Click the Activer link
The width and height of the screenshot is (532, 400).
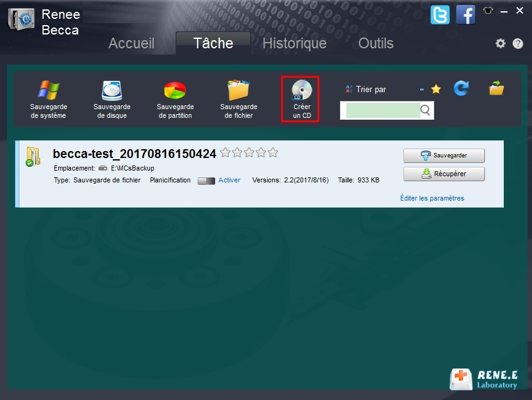click(230, 180)
